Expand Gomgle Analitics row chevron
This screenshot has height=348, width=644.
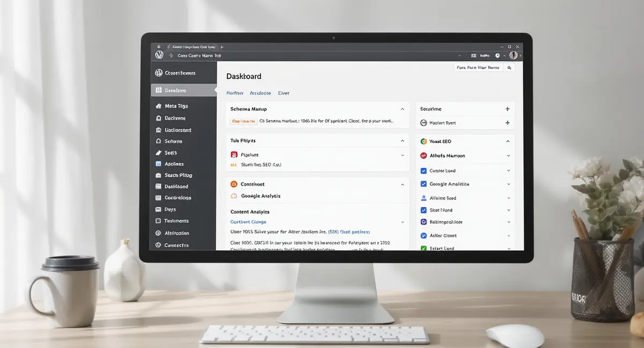(508, 184)
